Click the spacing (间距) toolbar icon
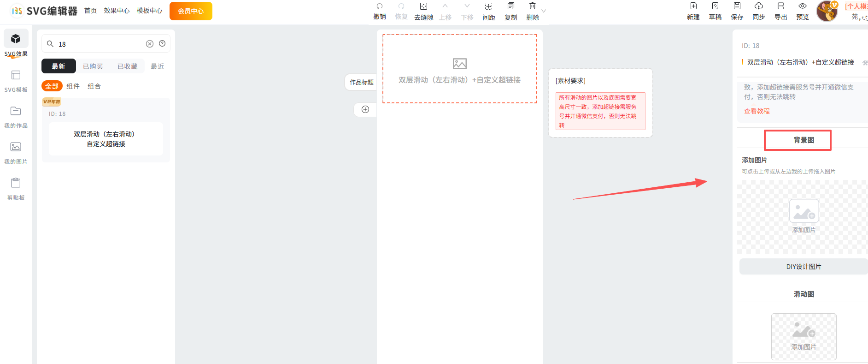The height and width of the screenshot is (364, 868). 488,6
